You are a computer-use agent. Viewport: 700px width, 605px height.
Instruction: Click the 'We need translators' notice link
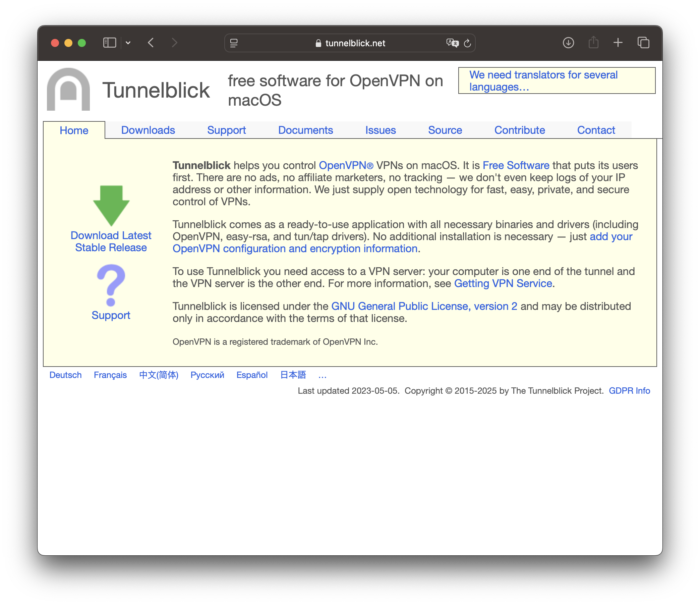coord(543,81)
